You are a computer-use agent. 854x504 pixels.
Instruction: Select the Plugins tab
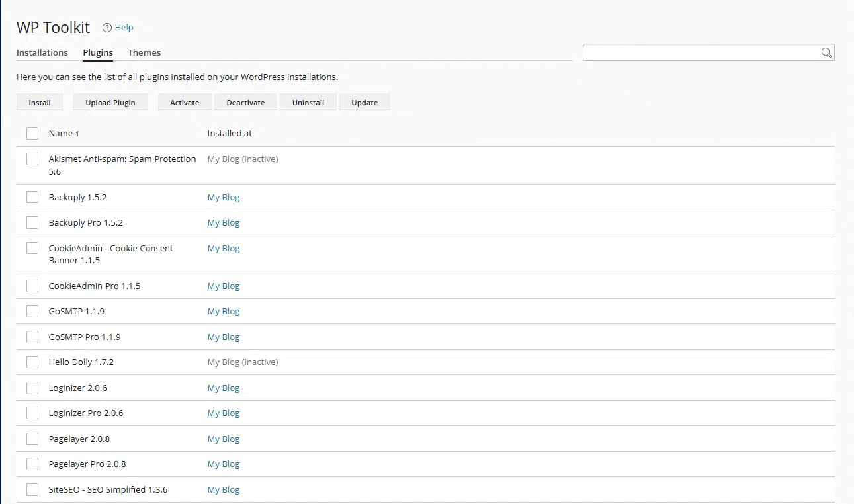pyautogui.click(x=97, y=52)
